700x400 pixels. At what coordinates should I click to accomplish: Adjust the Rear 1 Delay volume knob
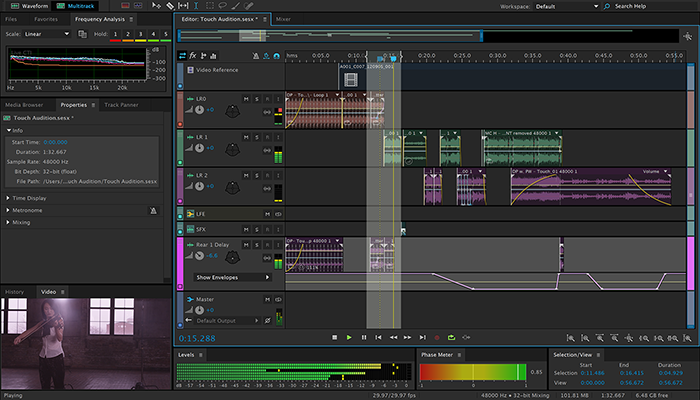[x=198, y=255]
